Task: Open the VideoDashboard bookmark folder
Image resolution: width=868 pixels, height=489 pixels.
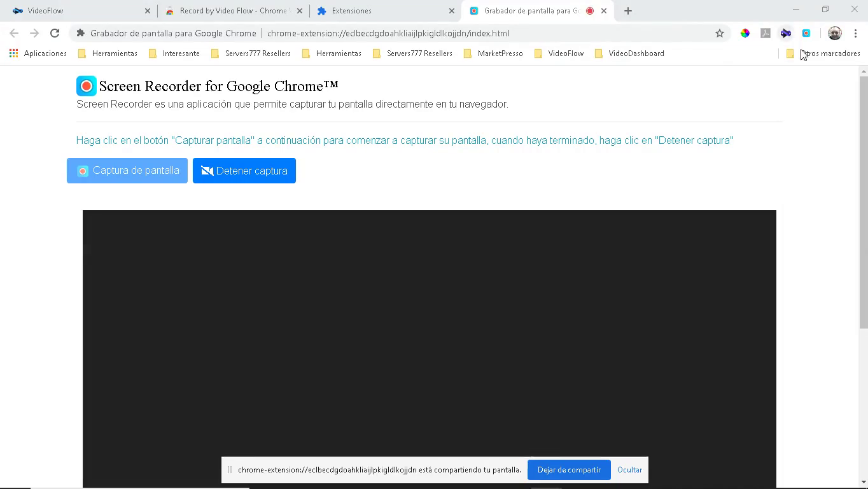Action: 629,53
